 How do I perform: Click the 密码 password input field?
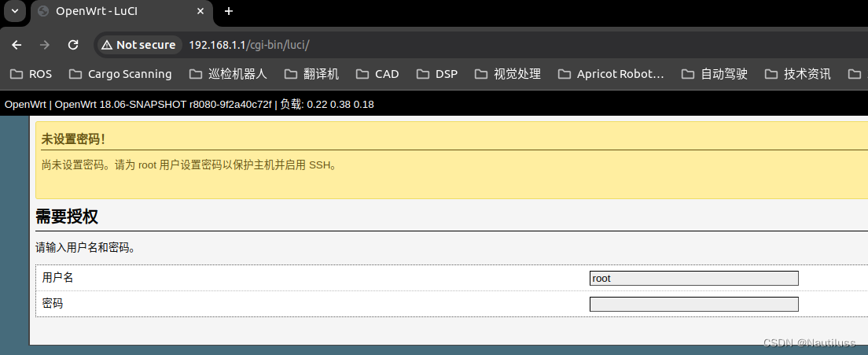693,304
